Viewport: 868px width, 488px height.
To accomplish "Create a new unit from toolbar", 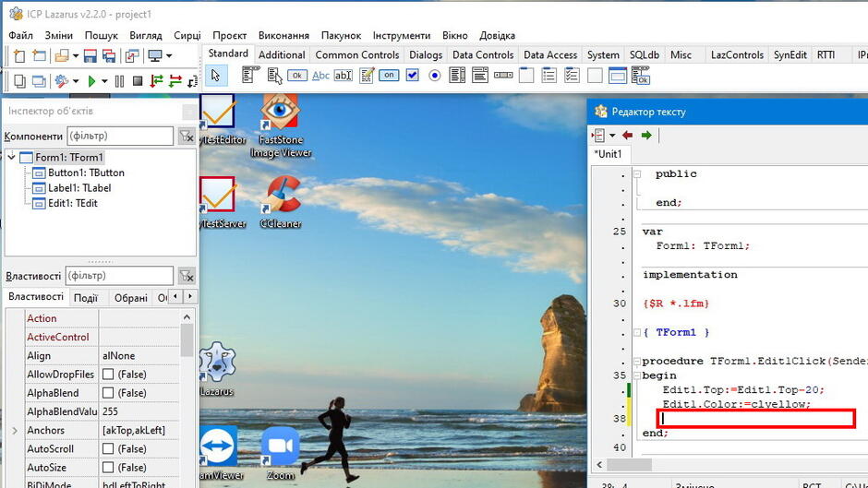I will click(x=18, y=55).
